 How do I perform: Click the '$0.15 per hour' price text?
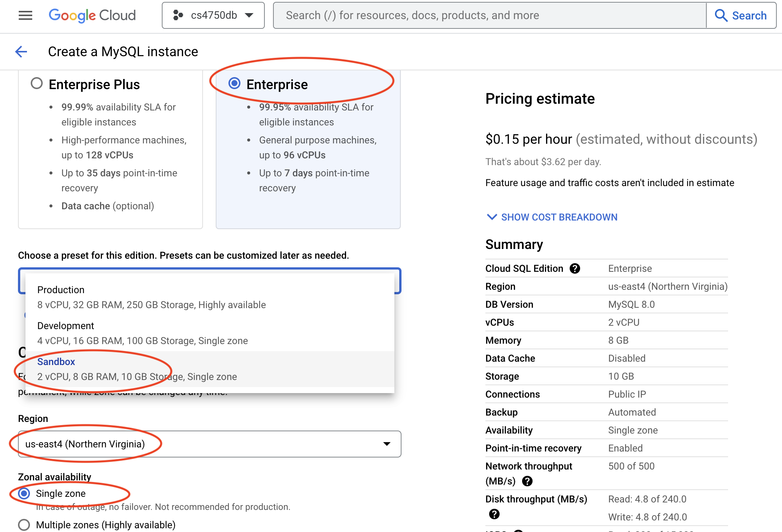[529, 139]
